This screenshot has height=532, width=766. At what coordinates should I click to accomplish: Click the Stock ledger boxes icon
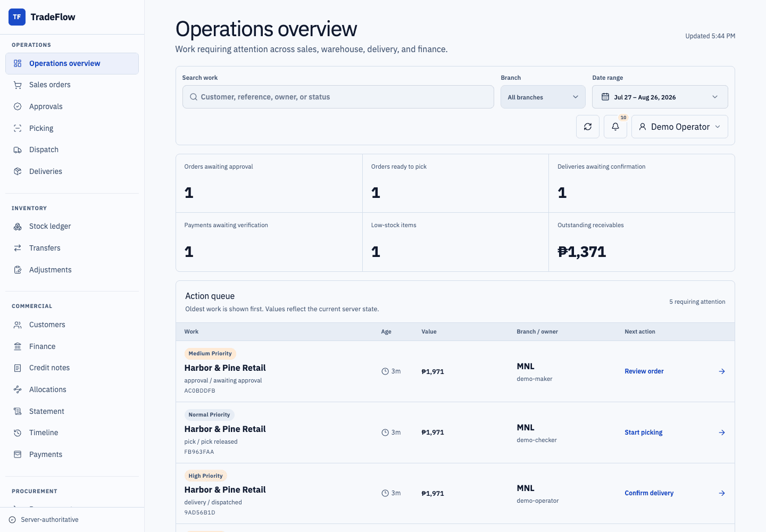pyautogui.click(x=18, y=227)
